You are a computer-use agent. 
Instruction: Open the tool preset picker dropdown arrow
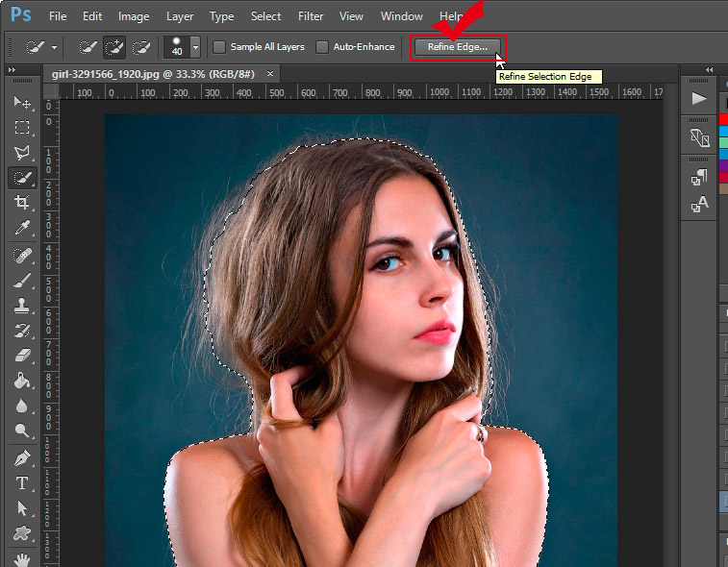point(54,47)
